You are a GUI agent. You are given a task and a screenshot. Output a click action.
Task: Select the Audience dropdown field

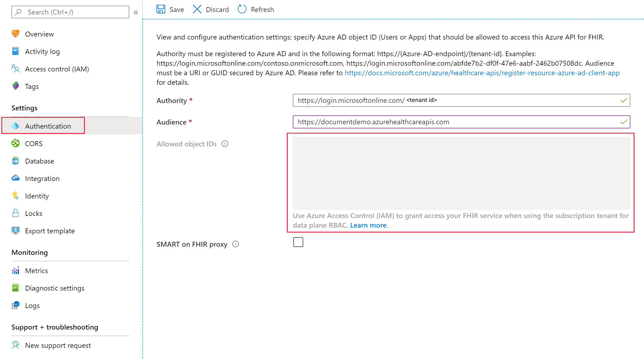point(461,122)
